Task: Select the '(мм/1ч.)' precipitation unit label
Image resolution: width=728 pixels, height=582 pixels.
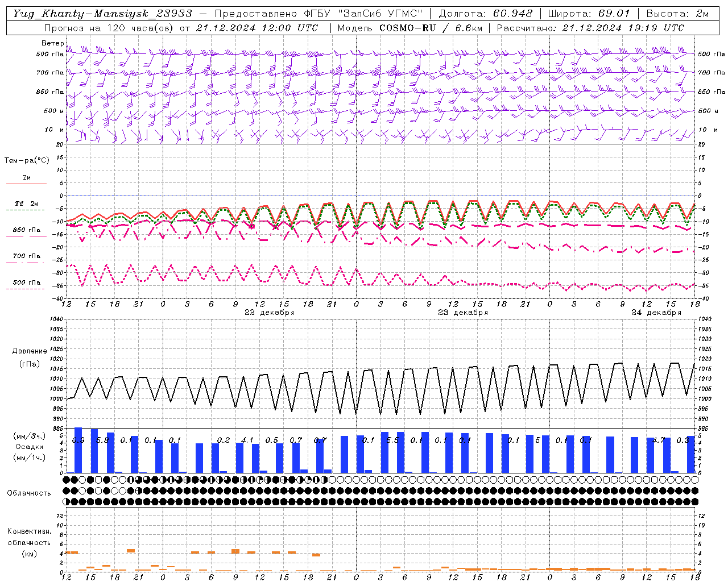Action: (x=30, y=458)
